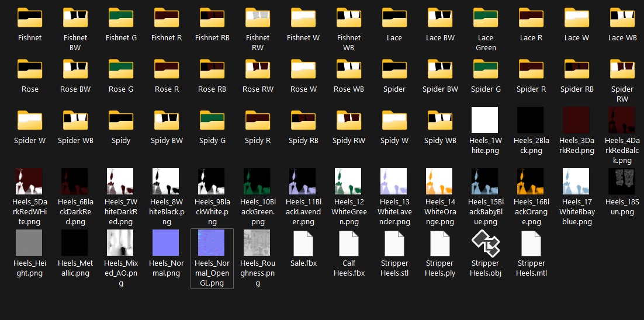
Task: Select Heels_Normal_OpenGL.png thumbnail
Action: tap(212, 243)
